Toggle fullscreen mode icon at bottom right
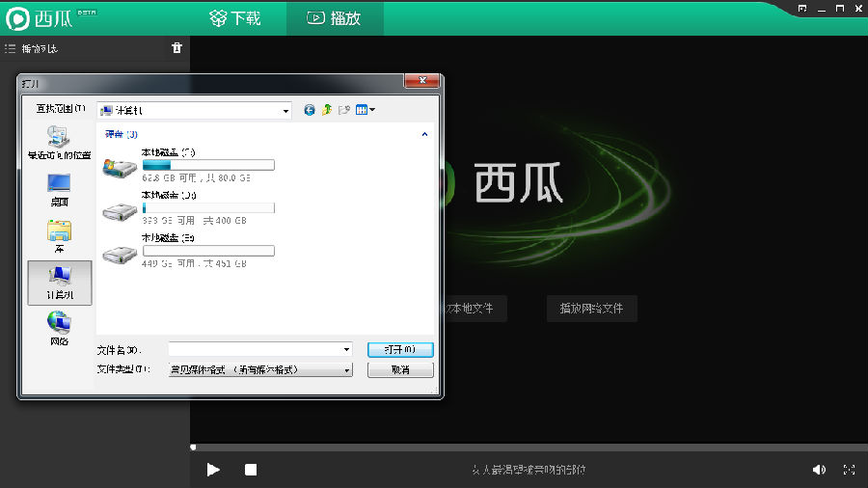This screenshot has height=488, width=868. [x=849, y=470]
